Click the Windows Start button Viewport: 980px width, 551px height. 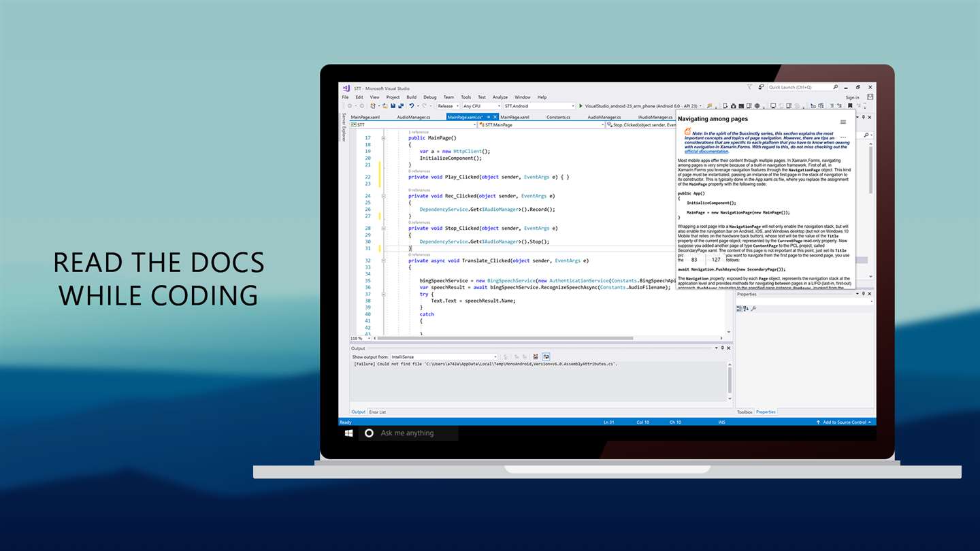click(348, 433)
